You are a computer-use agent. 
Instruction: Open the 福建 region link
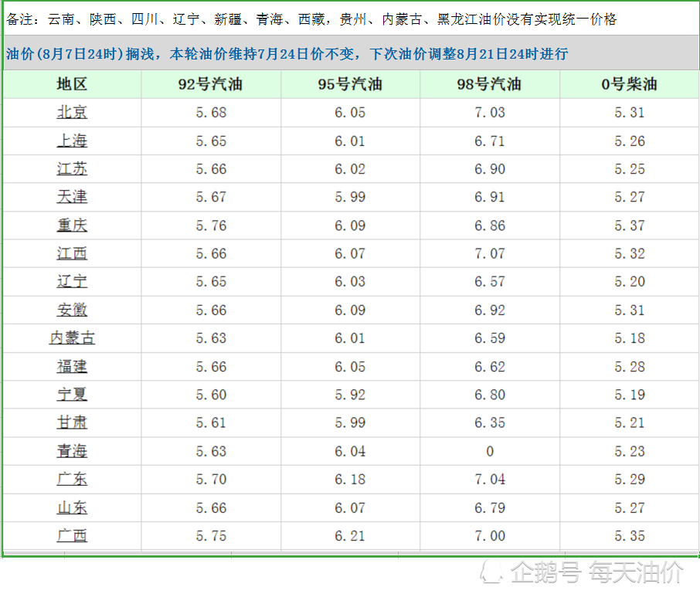coord(72,366)
